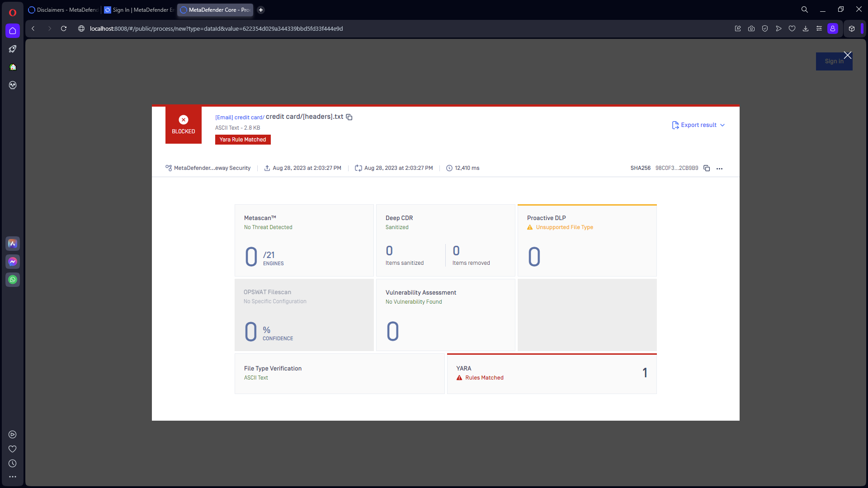Open the YARA Rules Matched card
Screen dimensions: 868x488
(552, 374)
